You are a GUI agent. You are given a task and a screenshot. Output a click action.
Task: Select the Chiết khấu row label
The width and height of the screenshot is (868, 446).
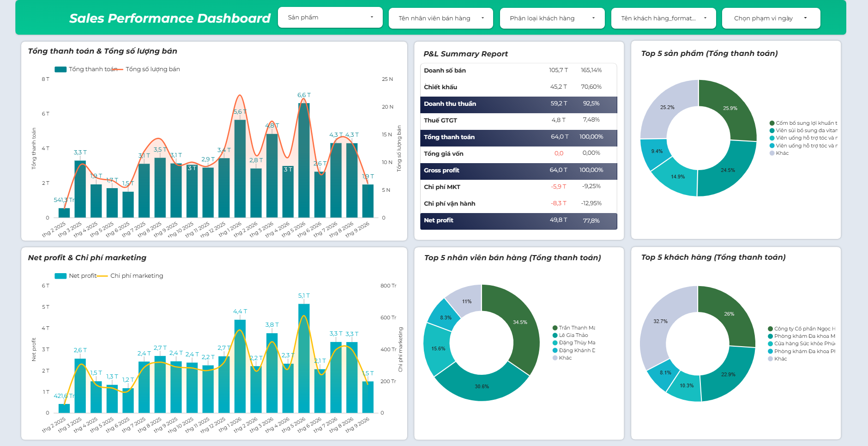440,87
